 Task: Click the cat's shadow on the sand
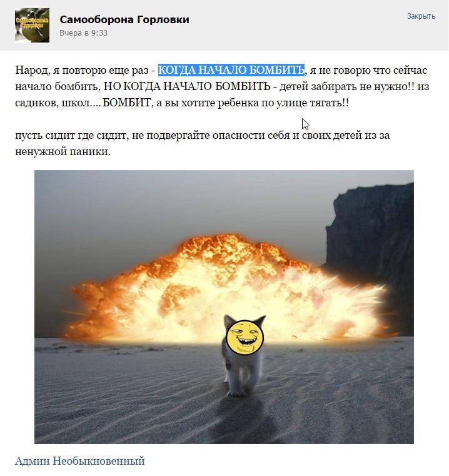pyautogui.click(x=243, y=419)
